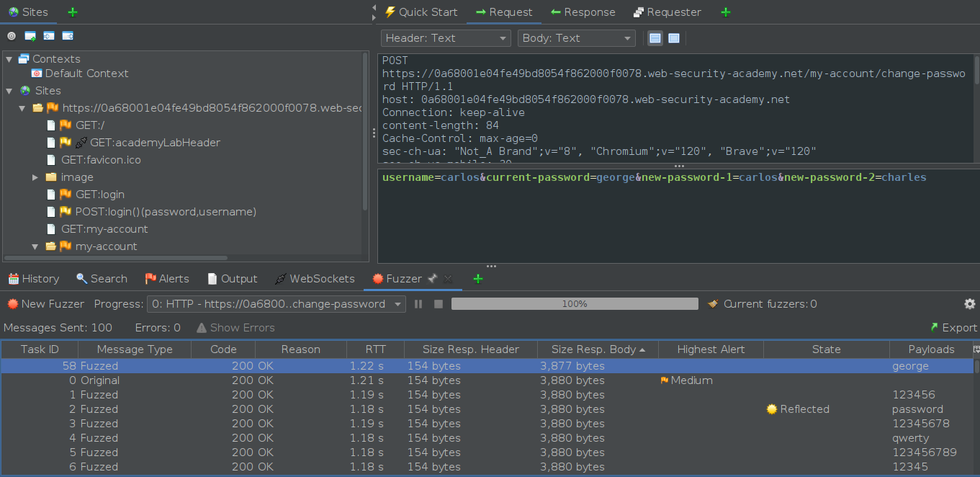The height and width of the screenshot is (477, 980).
Task: Open the Header: Text dropdown
Action: tap(446, 38)
